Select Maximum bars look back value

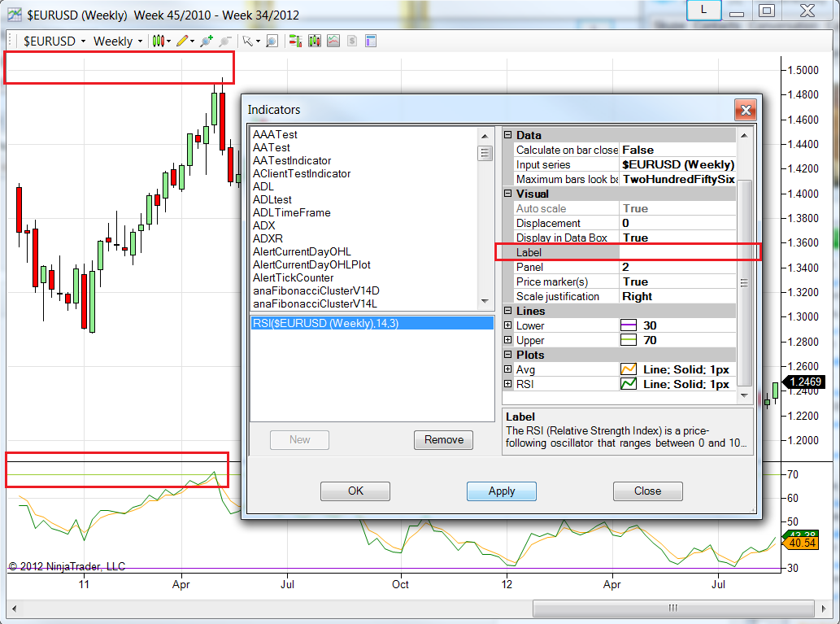tap(677, 179)
